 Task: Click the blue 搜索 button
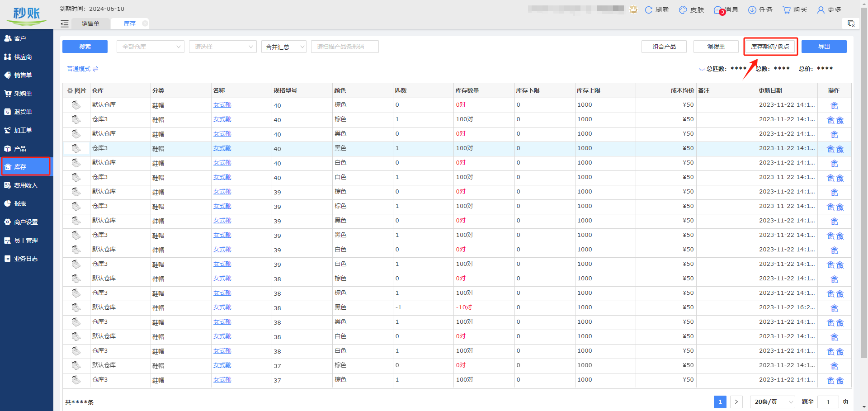tap(85, 47)
